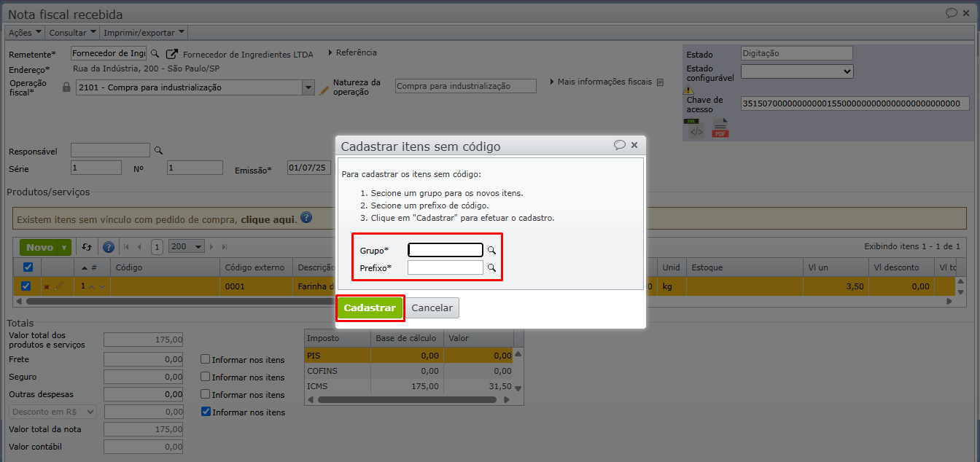Toggle Informar nos itens for Outras despesas
Image resolution: width=980 pixels, height=462 pixels.
[206, 394]
